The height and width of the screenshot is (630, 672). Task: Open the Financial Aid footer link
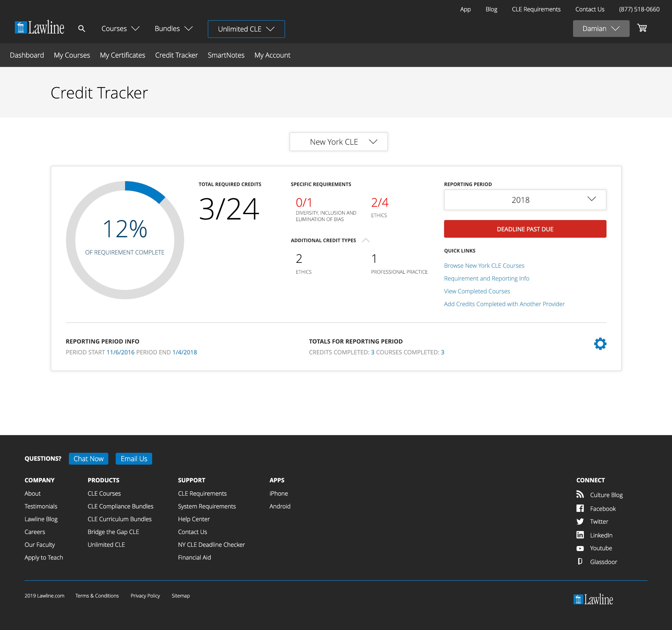(194, 558)
